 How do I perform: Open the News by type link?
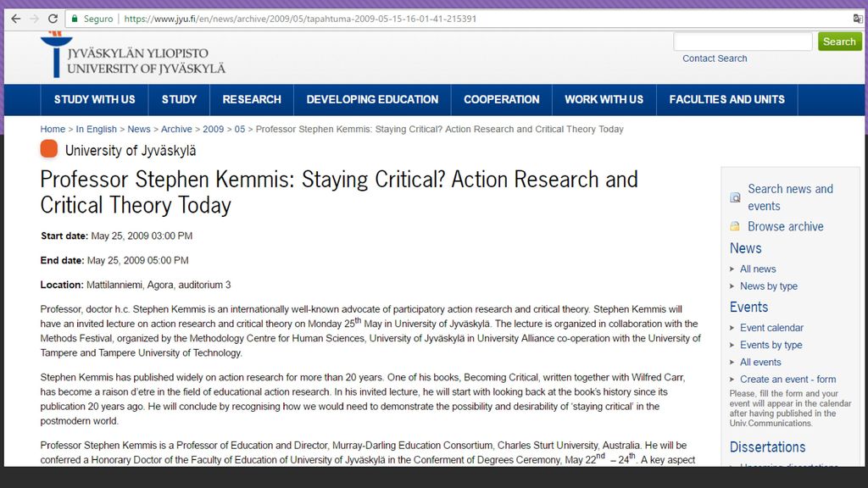[769, 286]
